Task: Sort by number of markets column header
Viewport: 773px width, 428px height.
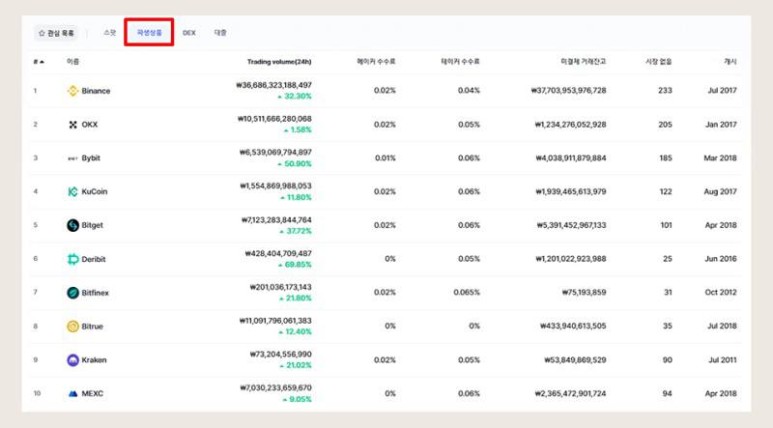Action: pyautogui.click(x=659, y=62)
